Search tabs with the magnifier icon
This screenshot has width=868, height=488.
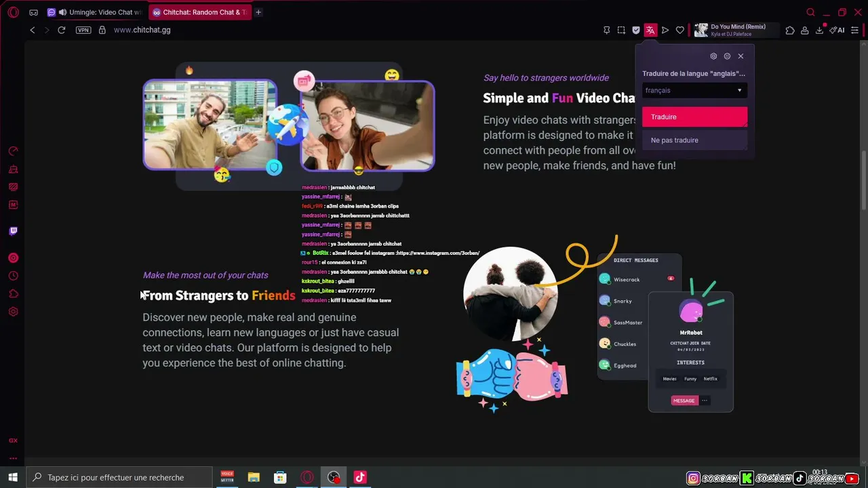pyautogui.click(x=810, y=12)
